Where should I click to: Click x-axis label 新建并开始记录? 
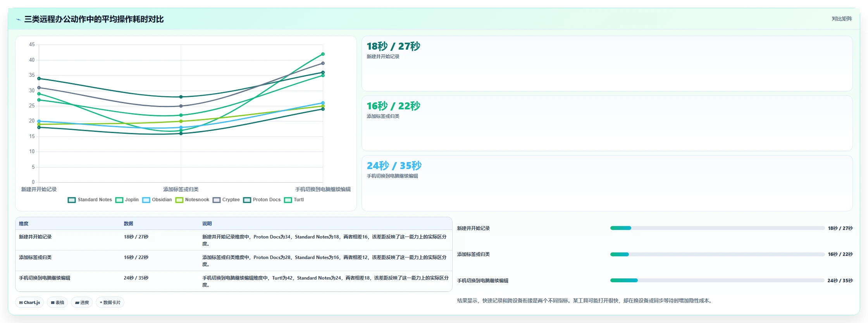(x=39, y=189)
